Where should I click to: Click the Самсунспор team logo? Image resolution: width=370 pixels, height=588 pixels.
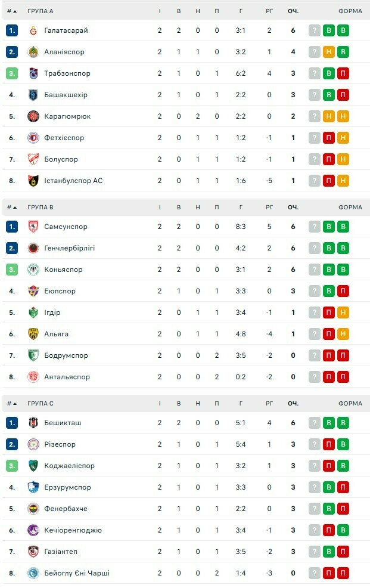coord(33,227)
